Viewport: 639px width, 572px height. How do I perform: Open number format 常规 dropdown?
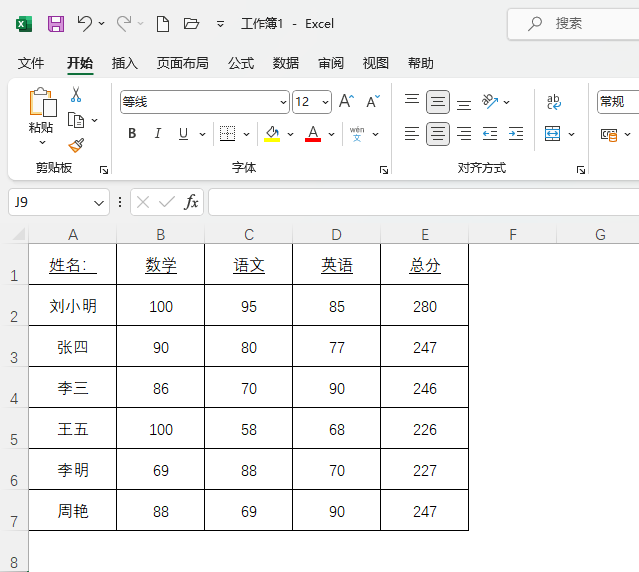(618, 102)
